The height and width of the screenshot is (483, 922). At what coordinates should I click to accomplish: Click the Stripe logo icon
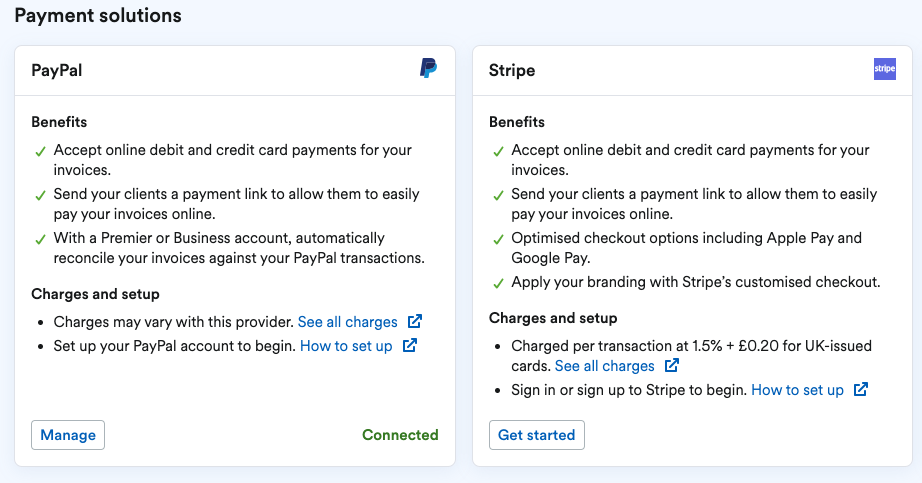click(884, 69)
